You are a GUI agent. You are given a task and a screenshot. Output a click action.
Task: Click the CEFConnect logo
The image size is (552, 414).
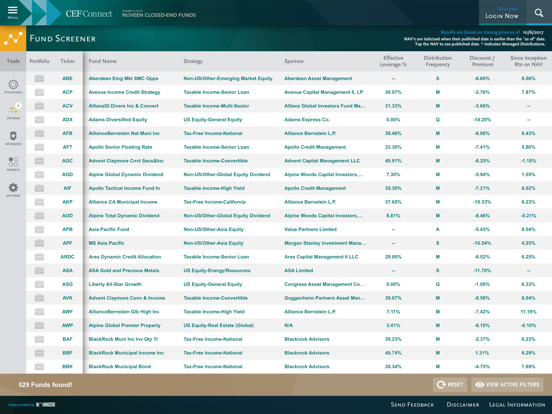click(x=89, y=13)
